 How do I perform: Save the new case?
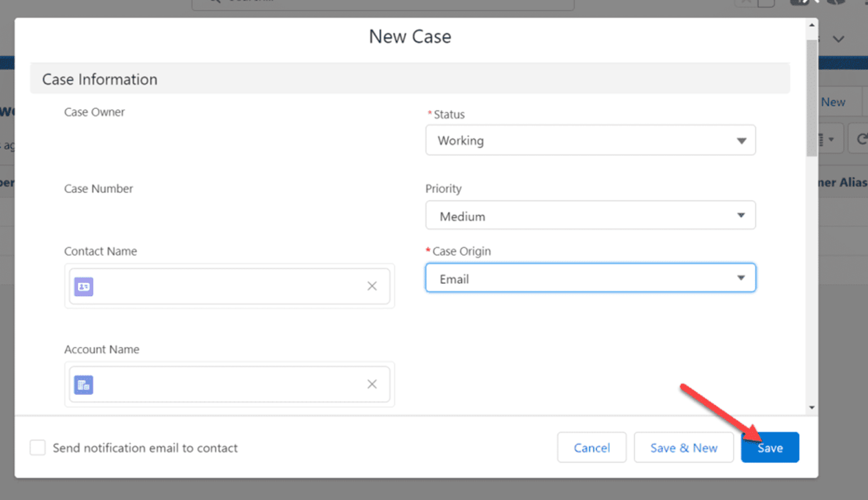pos(770,447)
